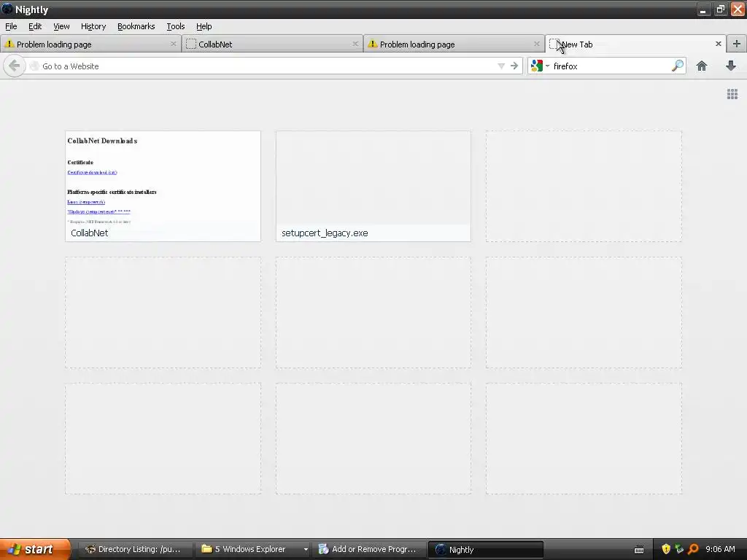Open the setupcert_legacy.exe tile
This screenshot has width=747, height=560.
(373, 186)
